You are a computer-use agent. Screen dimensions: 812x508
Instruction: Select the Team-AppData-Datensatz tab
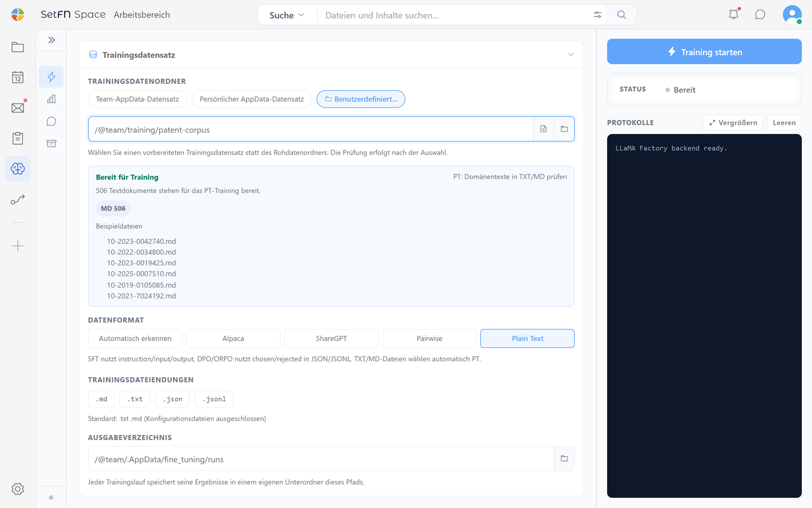pyautogui.click(x=137, y=99)
